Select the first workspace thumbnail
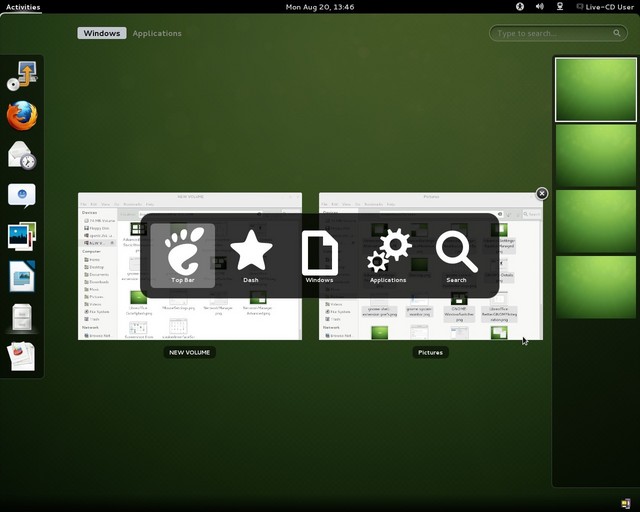The image size is (640, 512). pyautogui.click(x=596, y=89)
